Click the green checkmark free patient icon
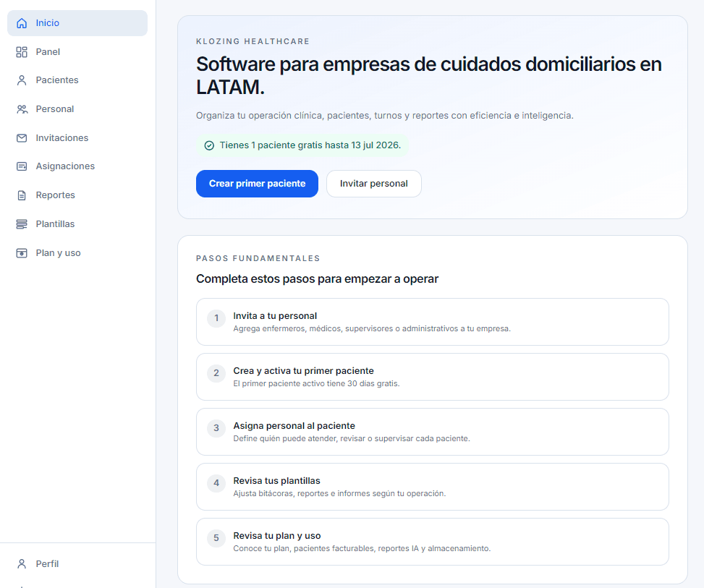This screenshot has width=704, height=588. point(209,145)
